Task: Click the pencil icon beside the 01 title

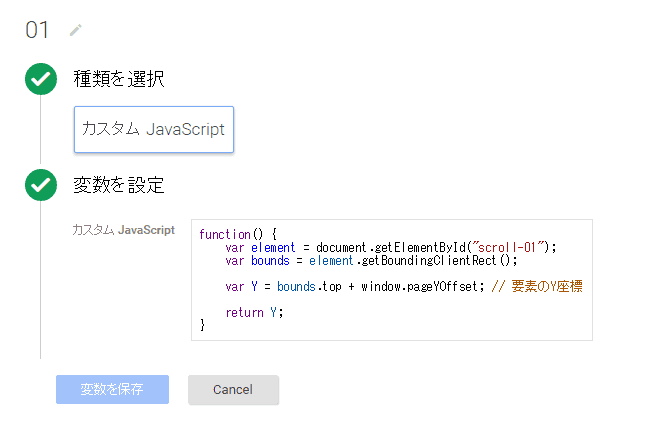Action: [75, 31]
